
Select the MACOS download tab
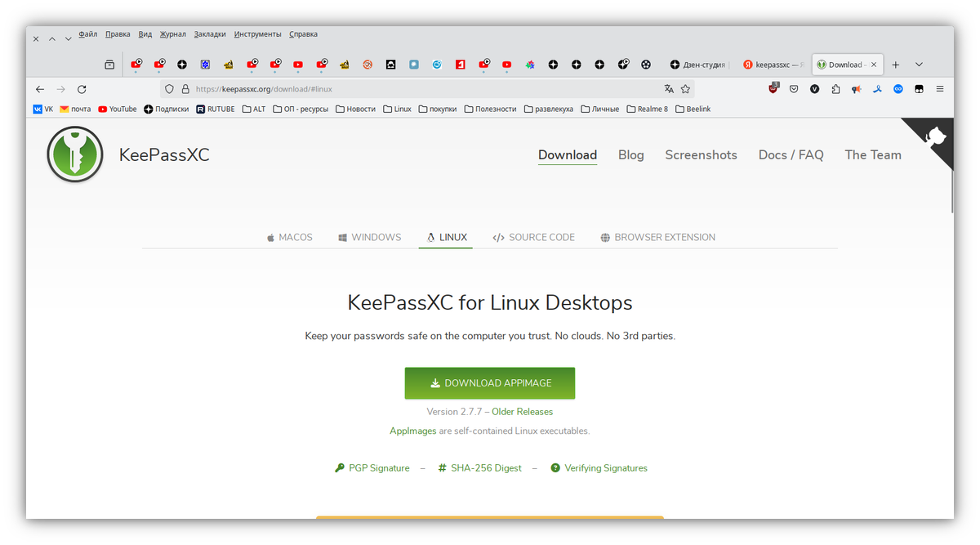point(289,238)
